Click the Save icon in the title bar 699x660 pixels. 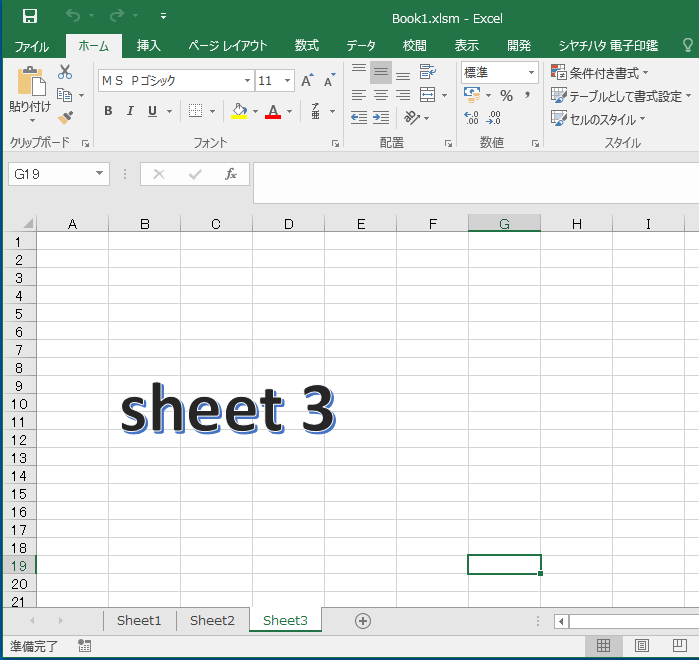click(30, 16)
